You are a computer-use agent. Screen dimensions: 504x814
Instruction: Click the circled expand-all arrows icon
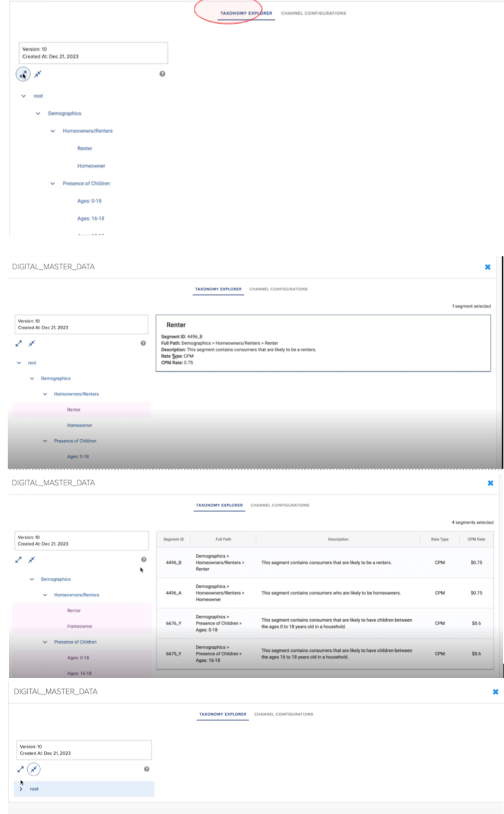23,74
